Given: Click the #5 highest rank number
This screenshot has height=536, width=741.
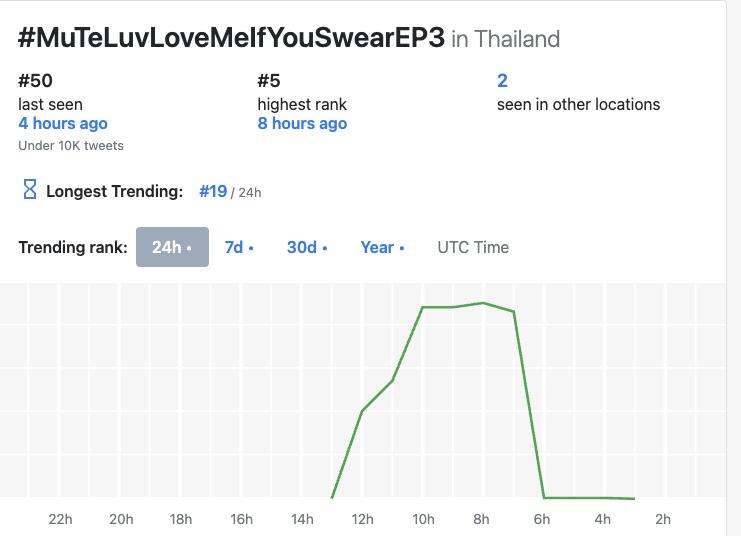Looking at the screenshot, I should 270,81.
